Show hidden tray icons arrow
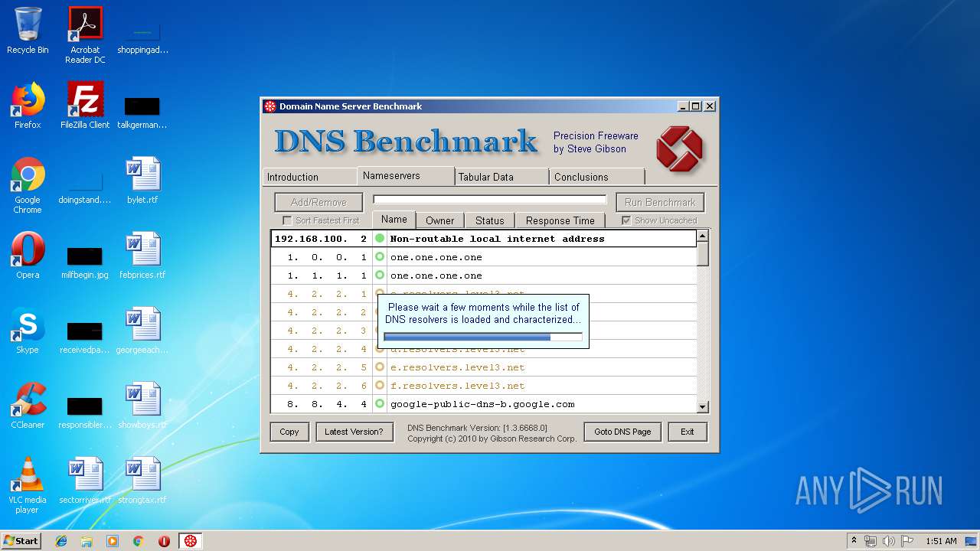 [x=854, y=541]
